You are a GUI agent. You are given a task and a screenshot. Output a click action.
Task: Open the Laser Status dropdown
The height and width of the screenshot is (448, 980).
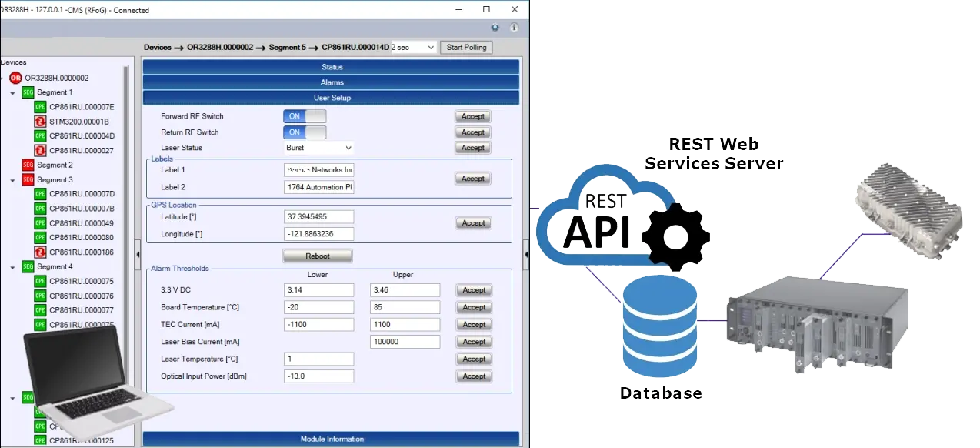318,148
